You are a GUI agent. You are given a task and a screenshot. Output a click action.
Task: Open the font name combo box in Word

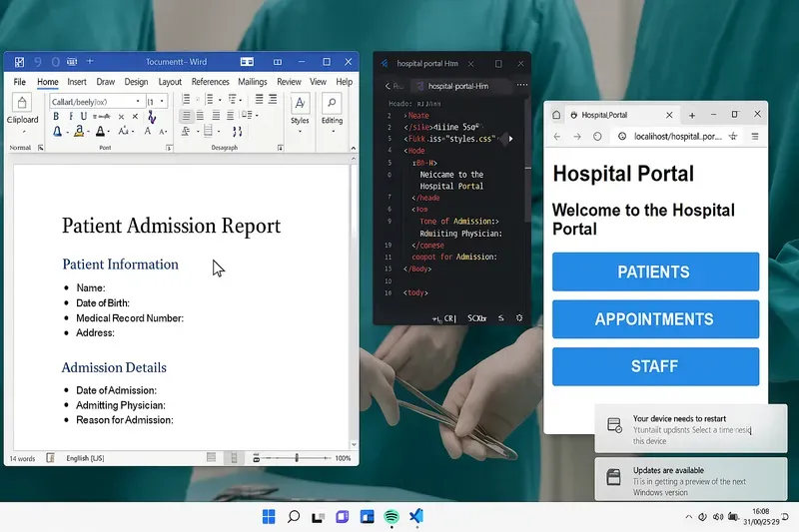pyautogui.click(x=96, y=101)
